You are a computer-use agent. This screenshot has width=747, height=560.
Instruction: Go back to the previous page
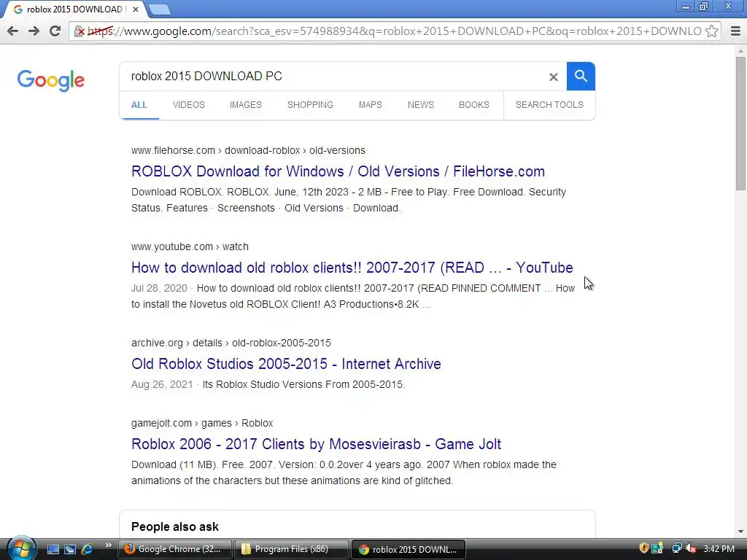tap(13, 31)
